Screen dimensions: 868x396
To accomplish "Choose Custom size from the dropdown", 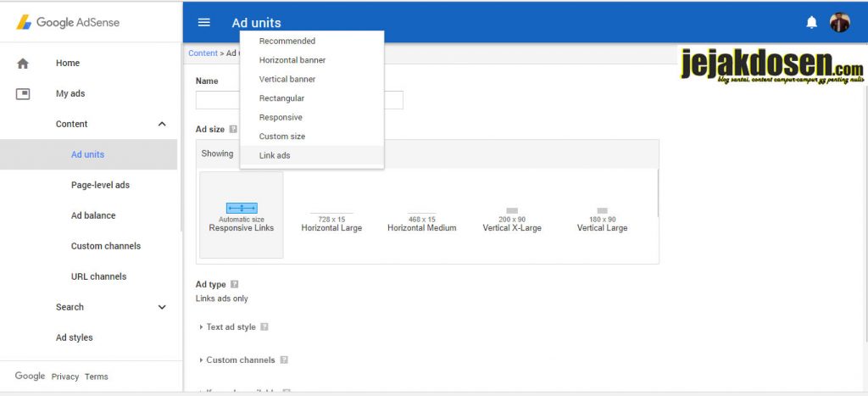I will point(312,137).
